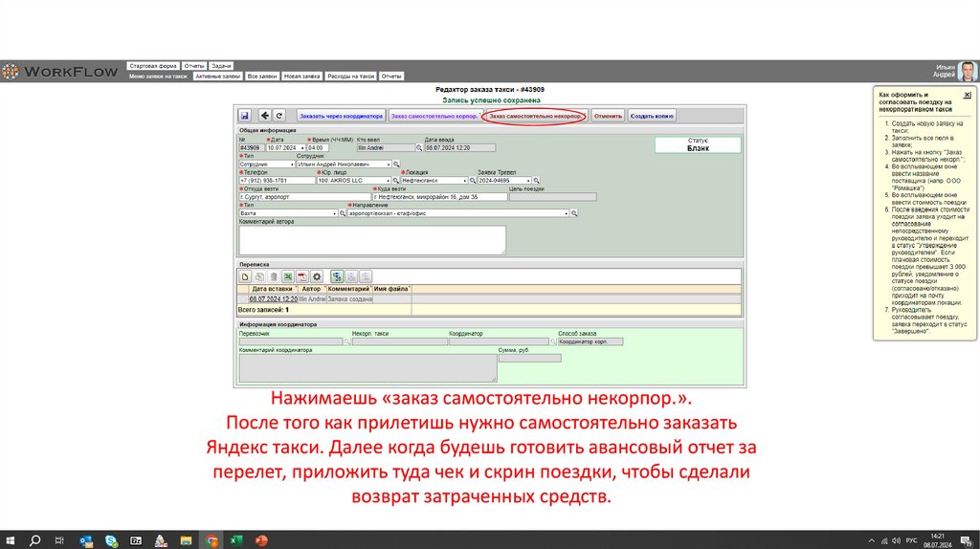980x549 pixels.
Task: Open Новая заявка tab
Action: [301, 77]
